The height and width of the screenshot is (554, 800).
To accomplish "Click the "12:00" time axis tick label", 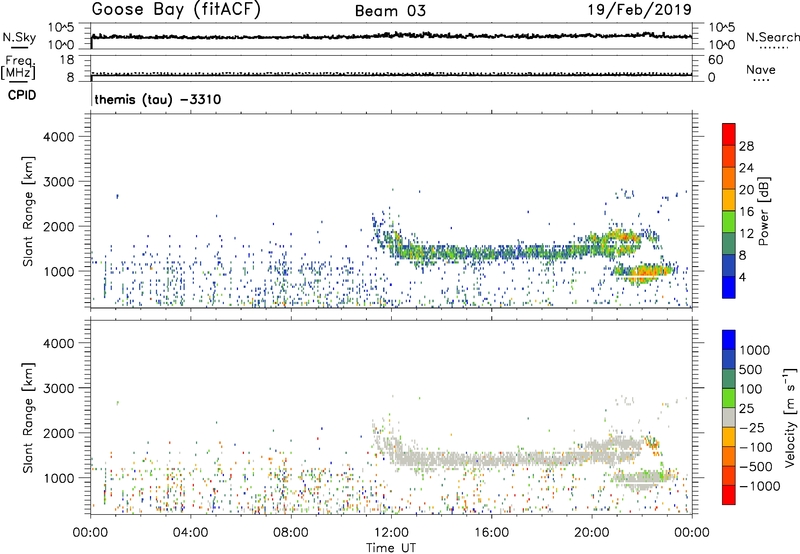I will coord(391,533).
